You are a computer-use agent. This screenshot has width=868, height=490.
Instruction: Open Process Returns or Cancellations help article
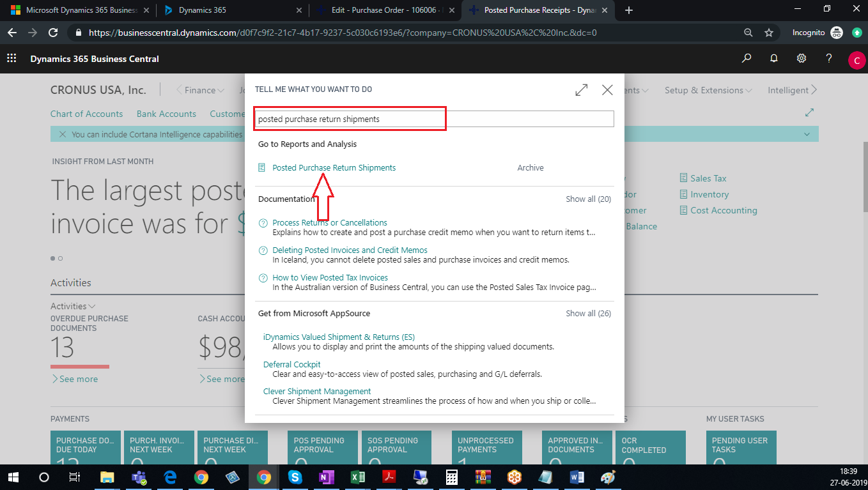coord(330,222)
